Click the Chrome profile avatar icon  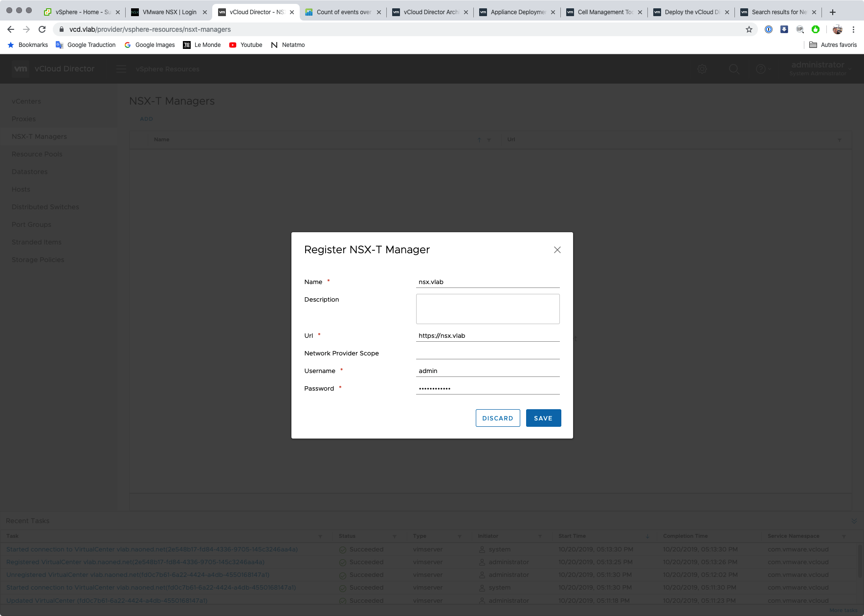coord(838,29)
